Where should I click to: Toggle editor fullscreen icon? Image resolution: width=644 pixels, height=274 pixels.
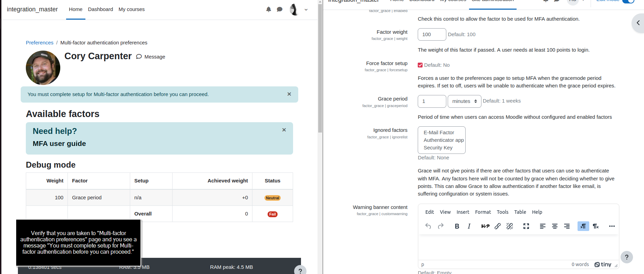(526, 226)
